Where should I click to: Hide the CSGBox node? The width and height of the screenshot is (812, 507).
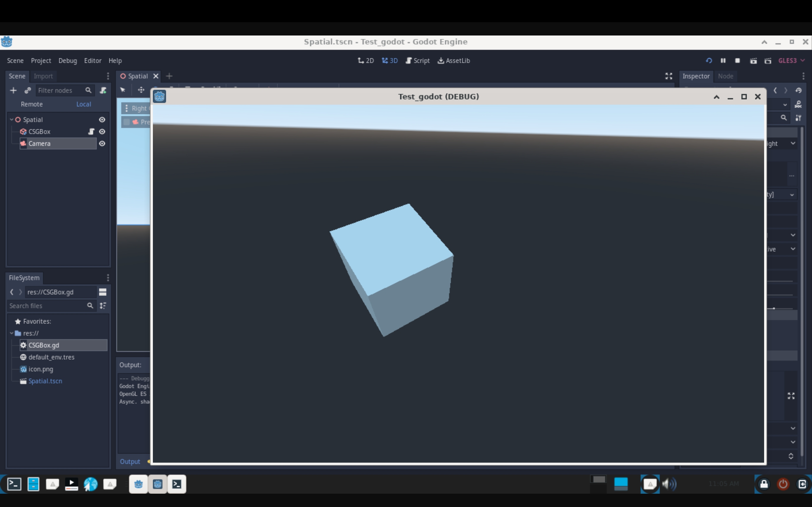102,132
